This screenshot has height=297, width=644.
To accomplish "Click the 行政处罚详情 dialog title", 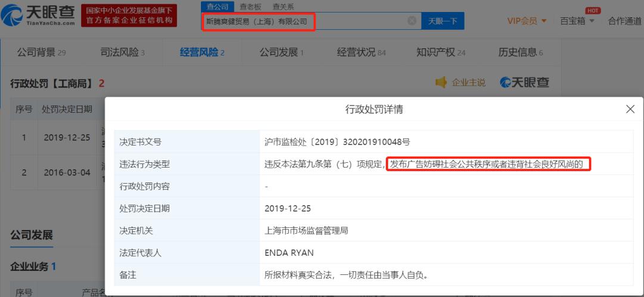I will tap(374, 109).
